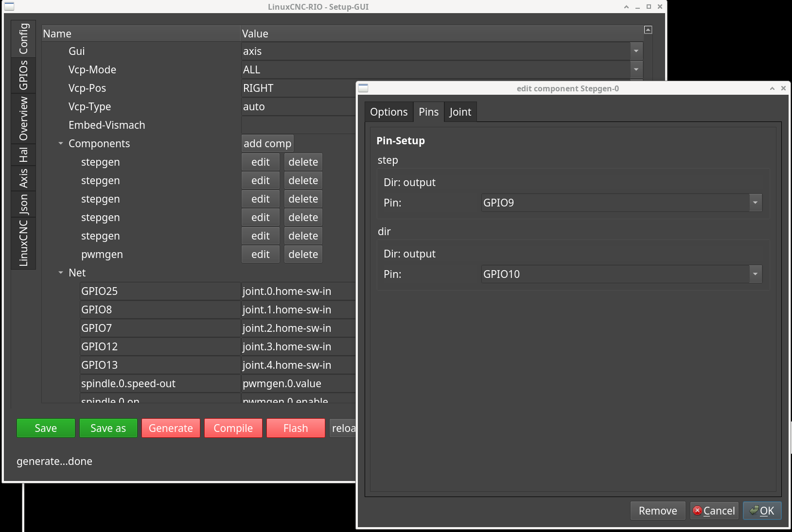Click the Embed-Vismach value field
Image resolution: width=792 pixels, height=532 pixels.
point(299,125)
